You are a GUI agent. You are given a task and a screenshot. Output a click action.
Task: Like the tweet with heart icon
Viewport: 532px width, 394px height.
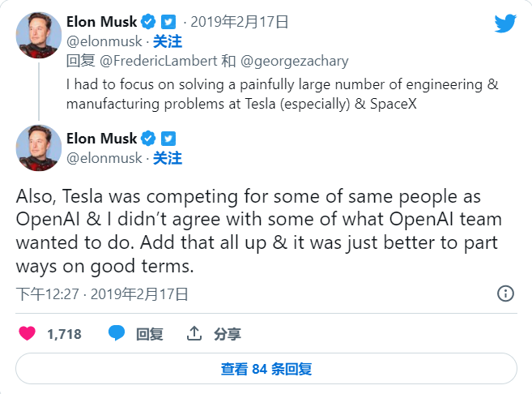coord(28,333)
